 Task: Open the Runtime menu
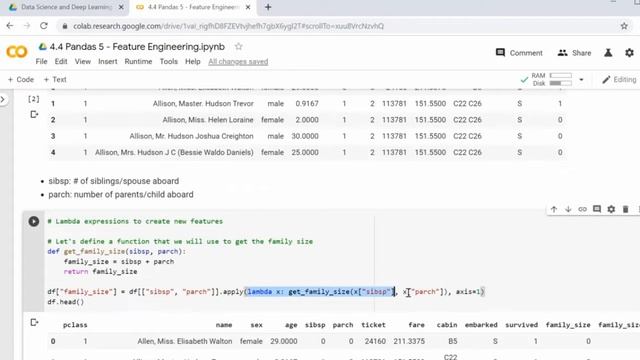coord(138,62)
